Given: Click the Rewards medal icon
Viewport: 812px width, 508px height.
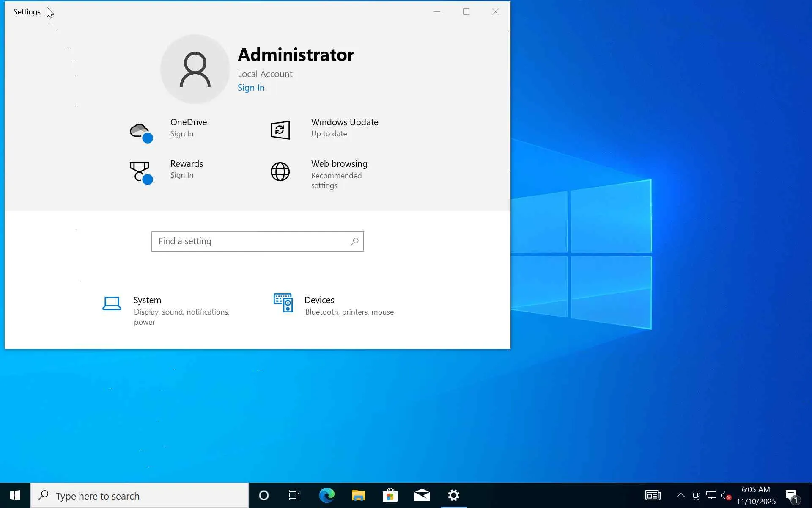Looking at the screenshot, I should 140,171.
